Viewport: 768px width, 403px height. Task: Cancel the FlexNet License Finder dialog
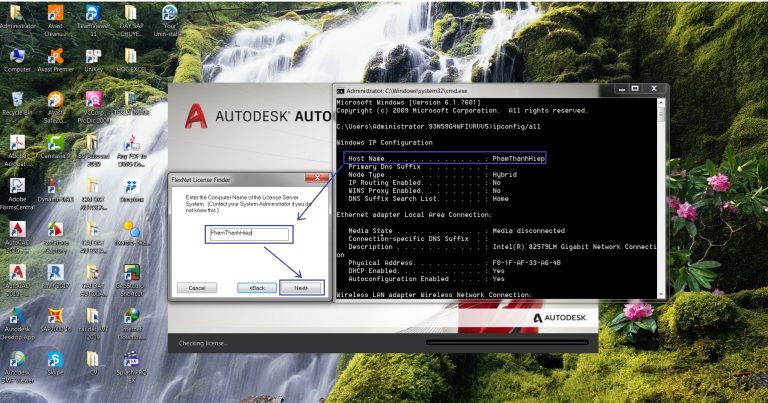coord(196,288)
